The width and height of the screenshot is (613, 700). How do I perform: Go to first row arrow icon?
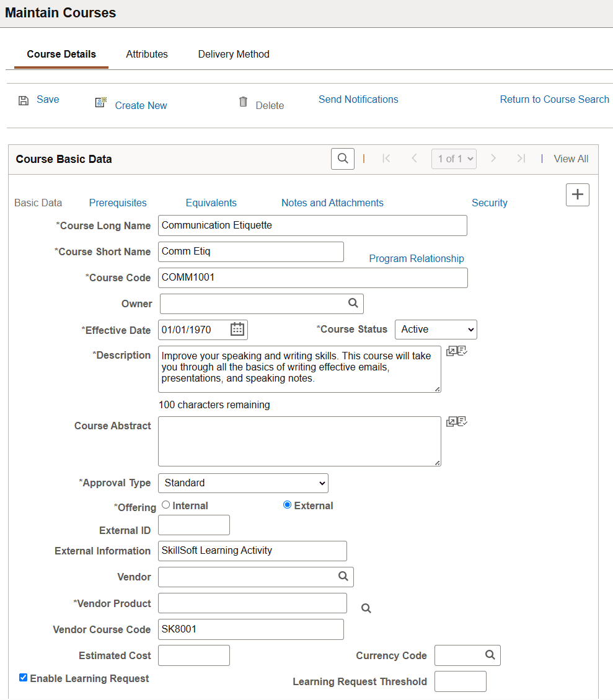(x=387, y=159)
